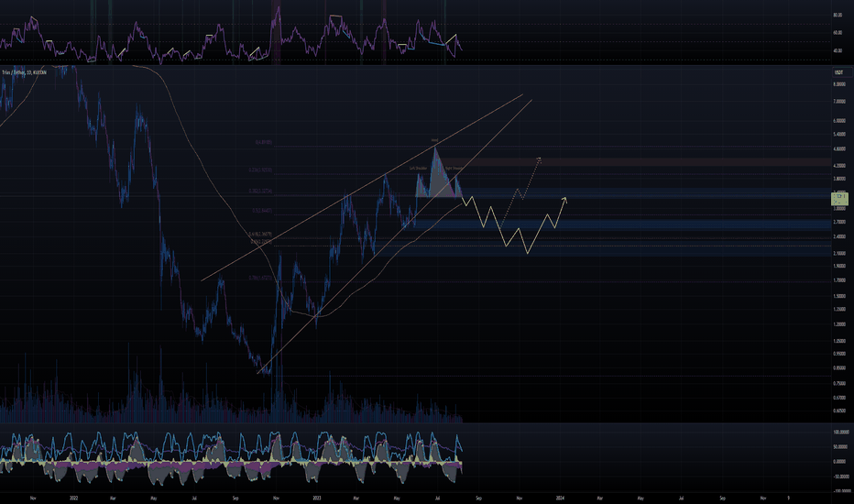Screen dimensions: 854x504
Task: Click the 0.236 Fibonacci level label
Action: [261, 170]
